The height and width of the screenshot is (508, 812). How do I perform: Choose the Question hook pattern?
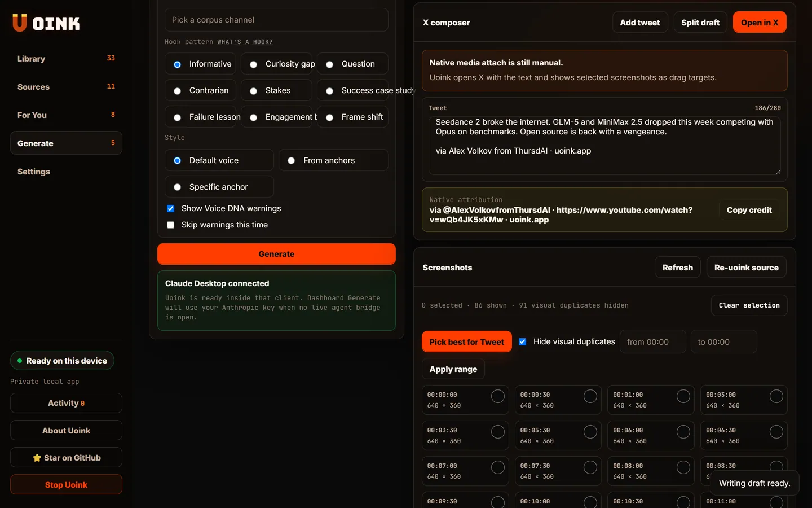352,64
